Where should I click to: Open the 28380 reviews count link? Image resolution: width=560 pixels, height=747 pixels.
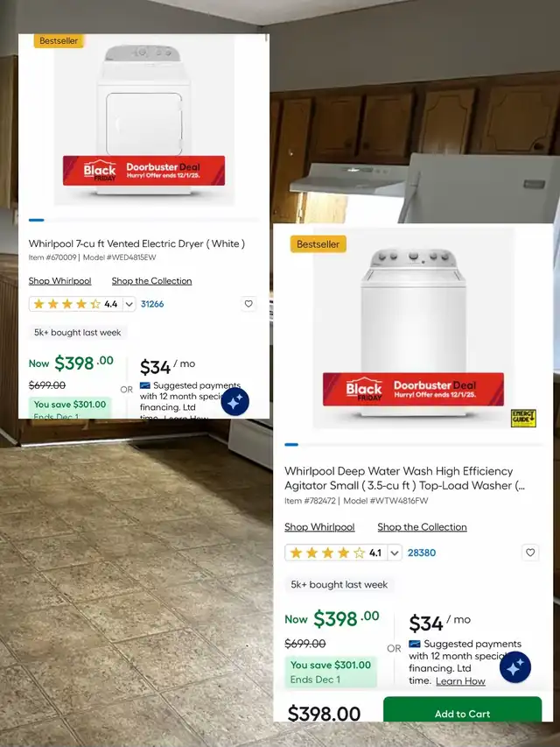422,553
